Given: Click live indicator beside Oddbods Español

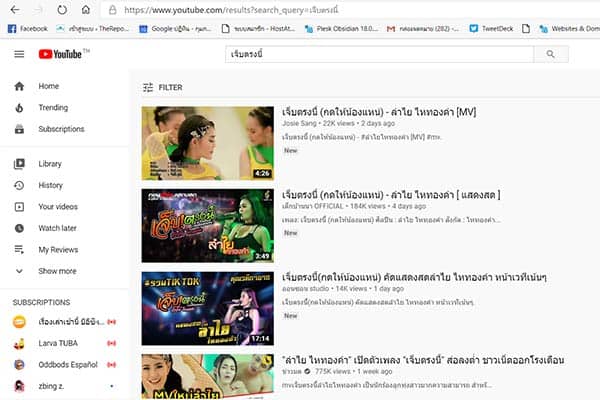Looking at the screenshot, I should coord(111,365).
